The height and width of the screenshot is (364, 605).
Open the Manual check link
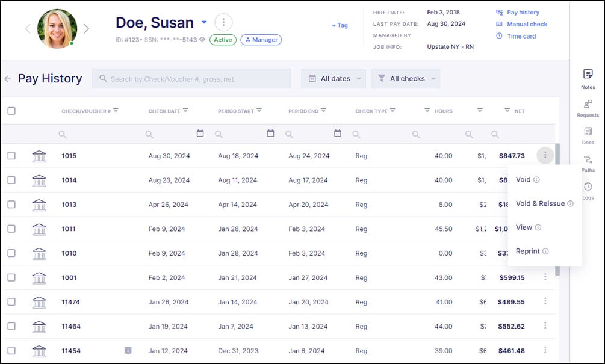coord(527,24)
